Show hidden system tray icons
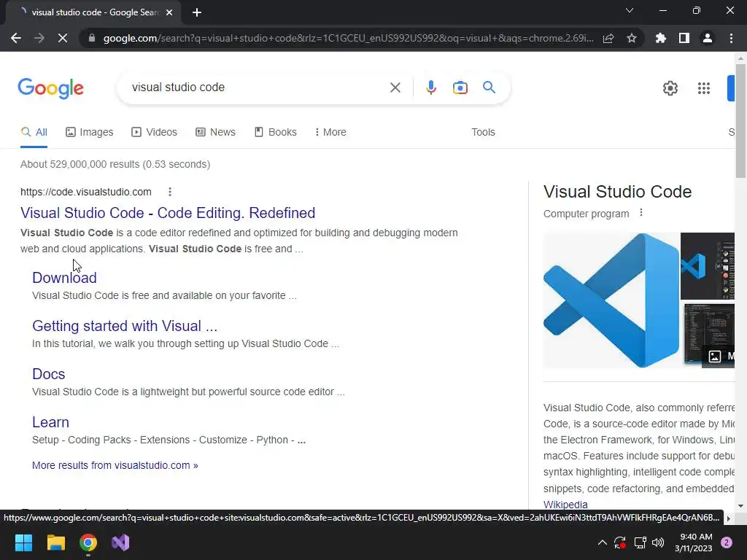The image size is (747, 560). (602, 542)
